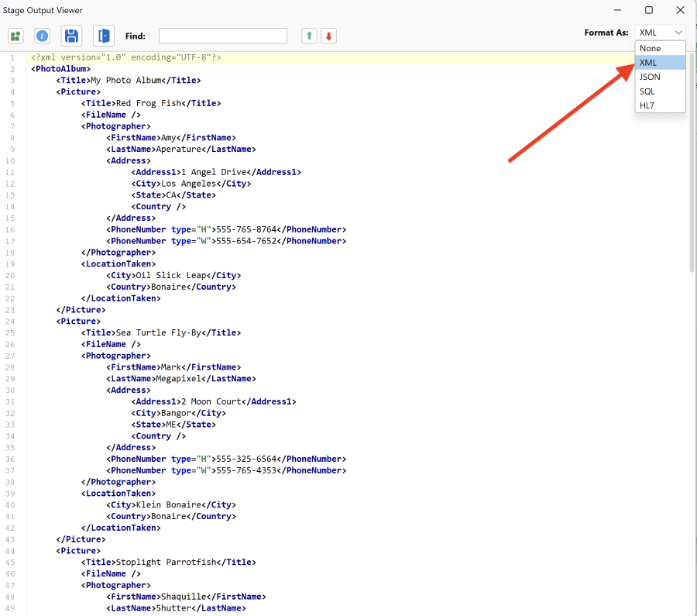
Task: Focus the Find text input field
Action: pyautogui.click(x=223, y=36)
